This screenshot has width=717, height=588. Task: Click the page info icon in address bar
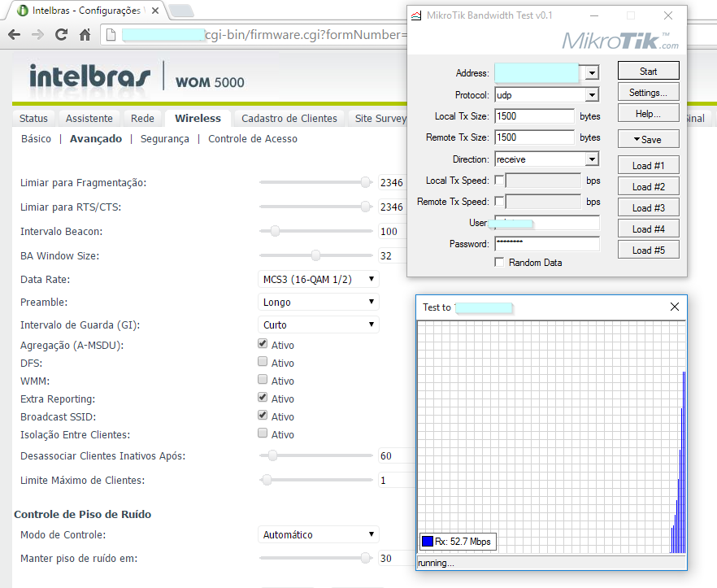(111, 35)
